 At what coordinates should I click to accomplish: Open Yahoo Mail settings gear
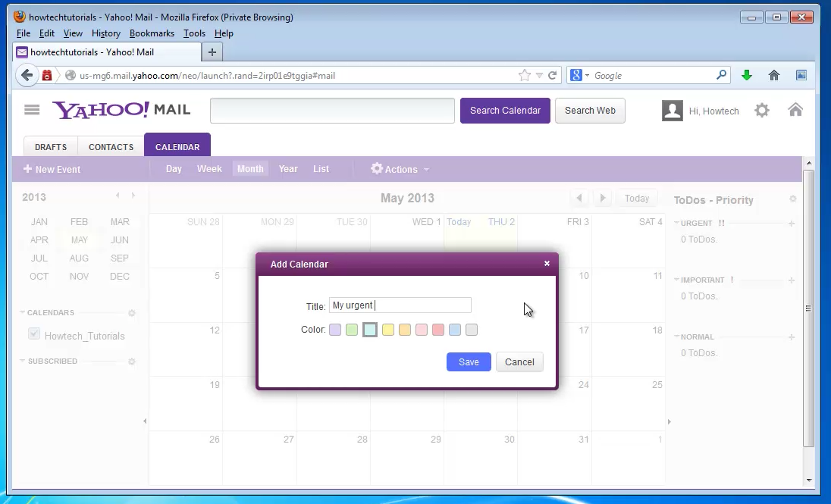click(761, 110)
